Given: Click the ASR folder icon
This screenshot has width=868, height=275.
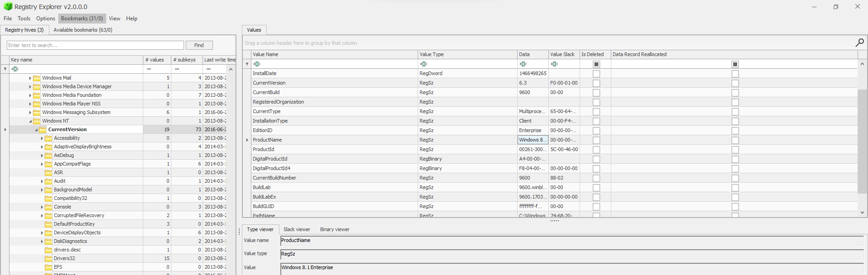Looking at the screenshot, I should point(49,172).
